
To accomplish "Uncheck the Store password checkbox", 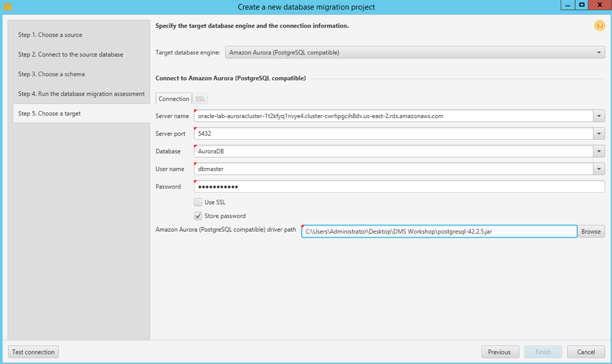I will [198, 216].
